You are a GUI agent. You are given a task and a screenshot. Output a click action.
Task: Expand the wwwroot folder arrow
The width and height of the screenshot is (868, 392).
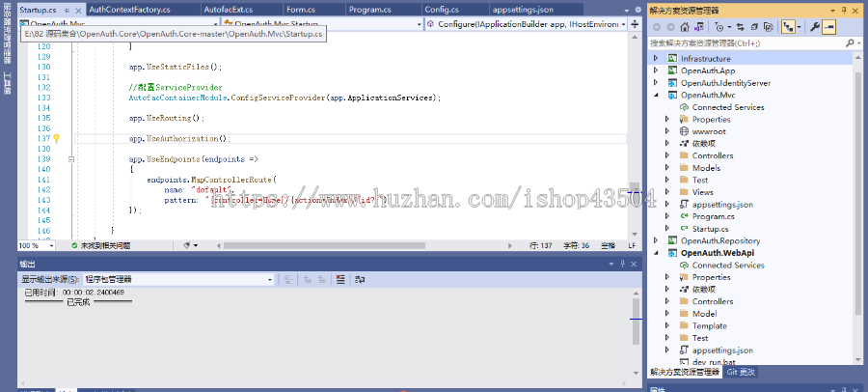(667, 131)
